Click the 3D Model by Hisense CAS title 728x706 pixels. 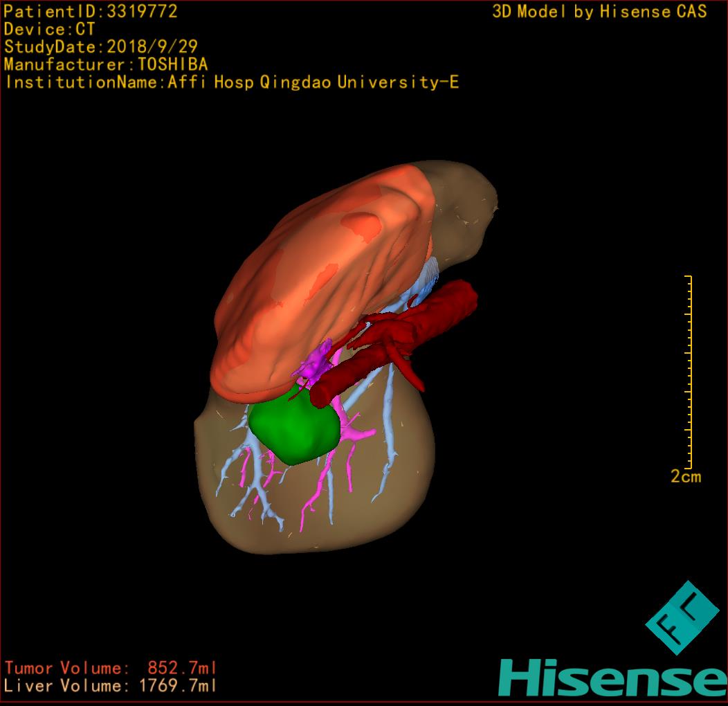599,11
